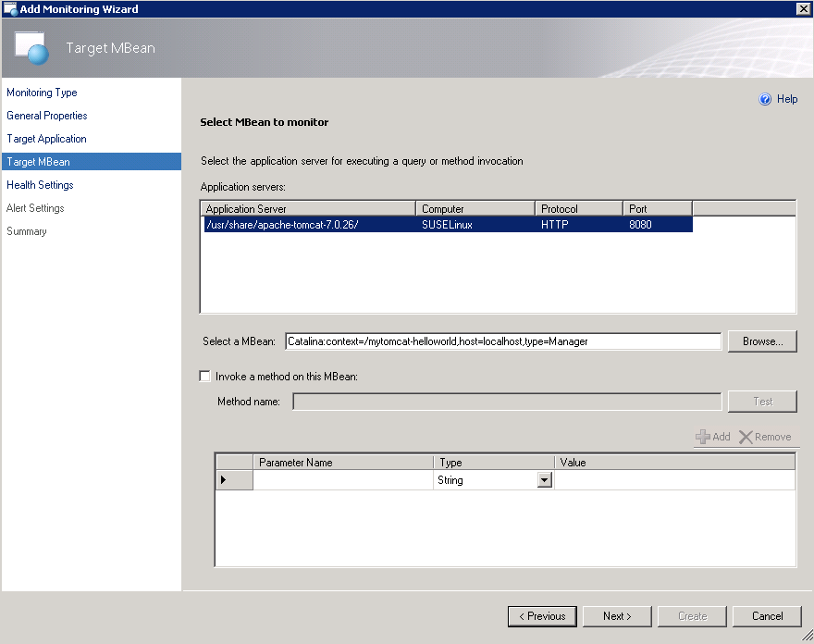Image resolution: width=814 pixels, height=644 pixels.
Task: Close the Add Monitoring Wizard window
Action: 803,9
